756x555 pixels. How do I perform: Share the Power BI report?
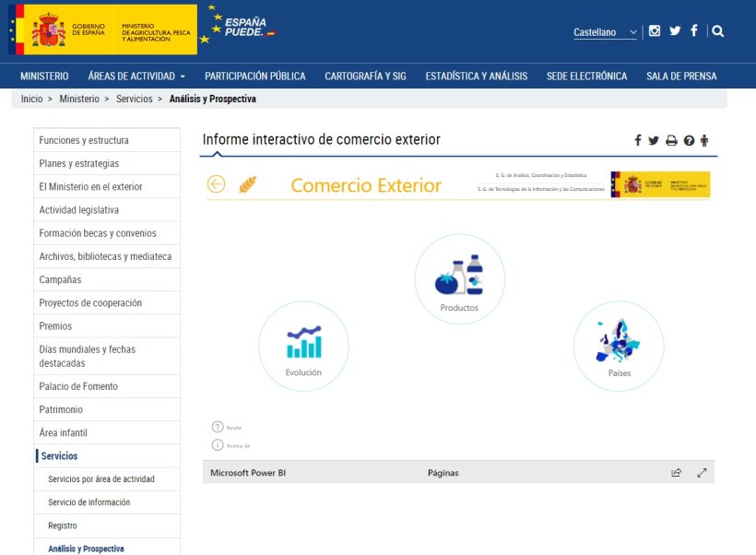pyautogui.click(x=676, y=472)
